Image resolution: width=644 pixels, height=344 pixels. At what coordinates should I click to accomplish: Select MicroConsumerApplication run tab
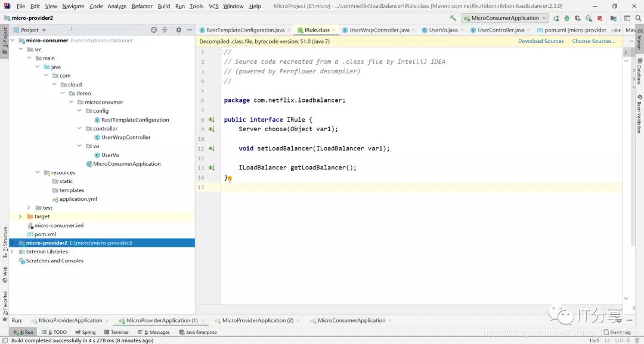[351, 320]
